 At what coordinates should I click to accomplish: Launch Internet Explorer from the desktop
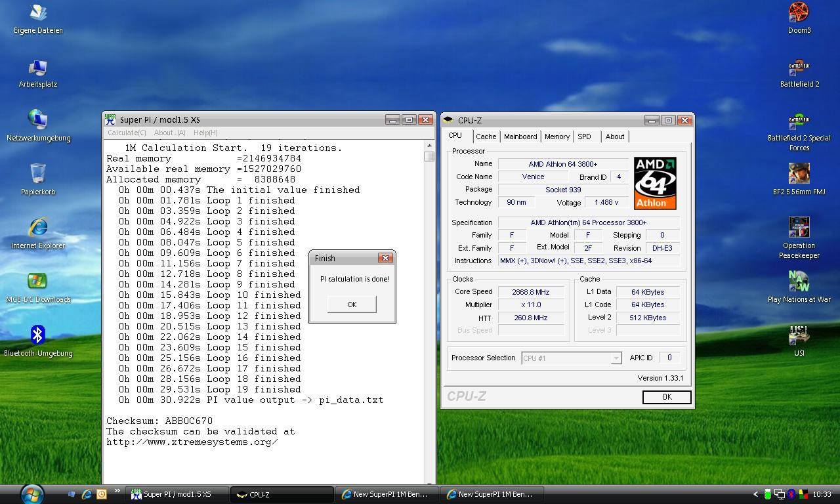38,234
